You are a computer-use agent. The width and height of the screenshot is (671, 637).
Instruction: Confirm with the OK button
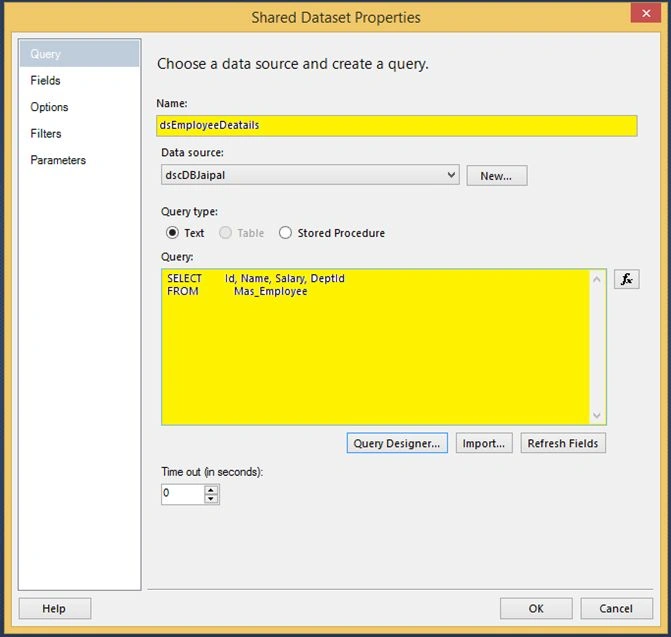pos(536,608)
